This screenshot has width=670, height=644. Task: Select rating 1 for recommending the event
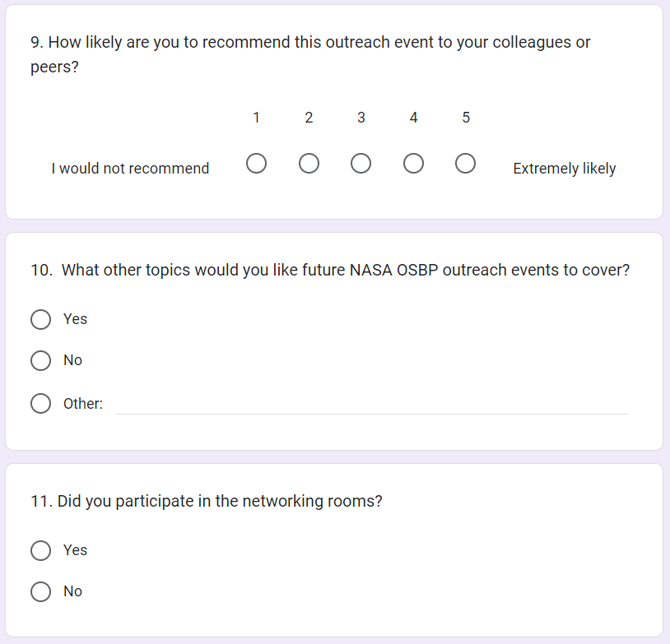[x=256, y=164]
